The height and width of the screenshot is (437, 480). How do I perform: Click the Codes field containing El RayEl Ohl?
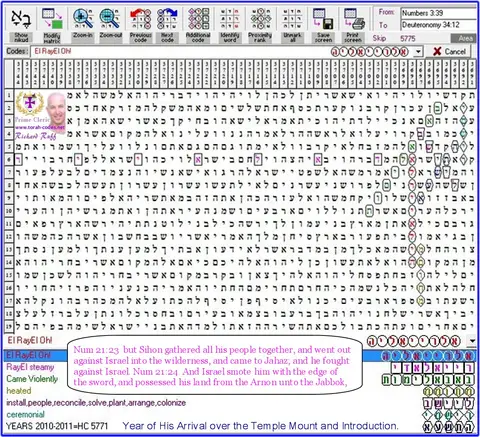tap(222, 52)
